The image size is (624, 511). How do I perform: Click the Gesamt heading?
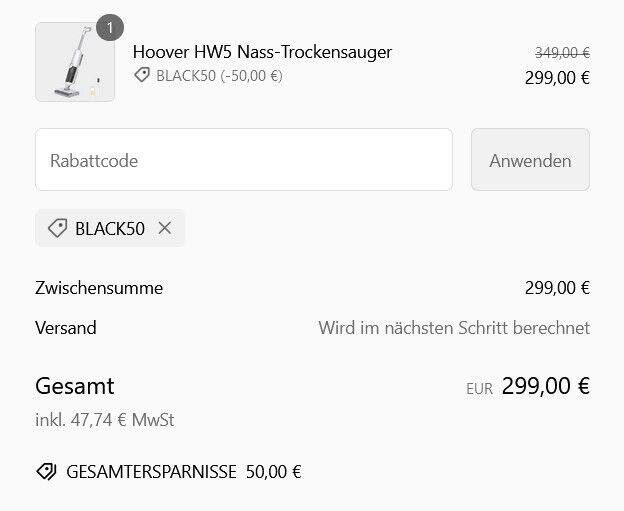[75, 386]
